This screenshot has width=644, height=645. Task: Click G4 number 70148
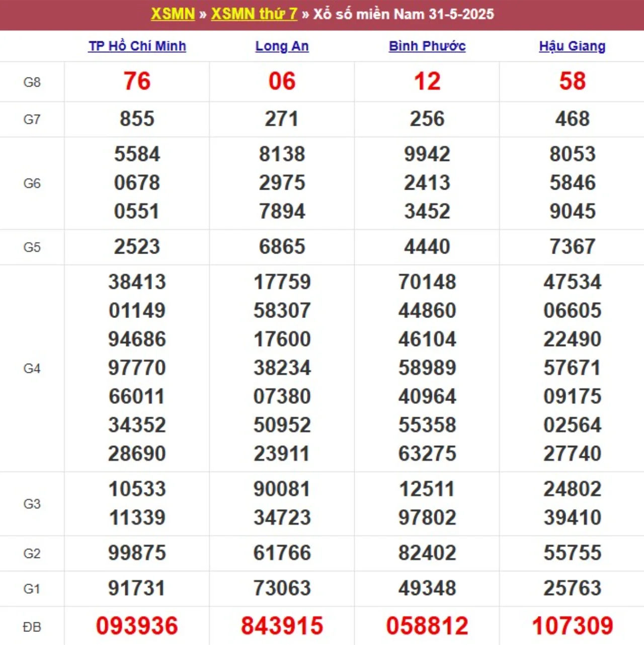point(427,282)
